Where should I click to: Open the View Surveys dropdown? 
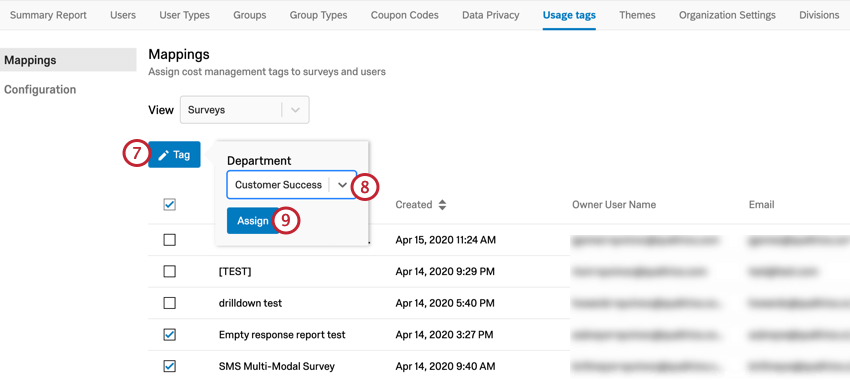(x=244, y=110)
